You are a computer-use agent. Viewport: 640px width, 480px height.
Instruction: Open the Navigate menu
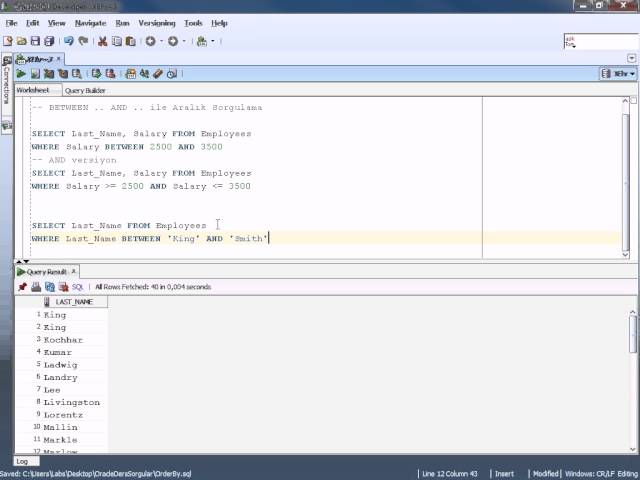tap(90, 23)
